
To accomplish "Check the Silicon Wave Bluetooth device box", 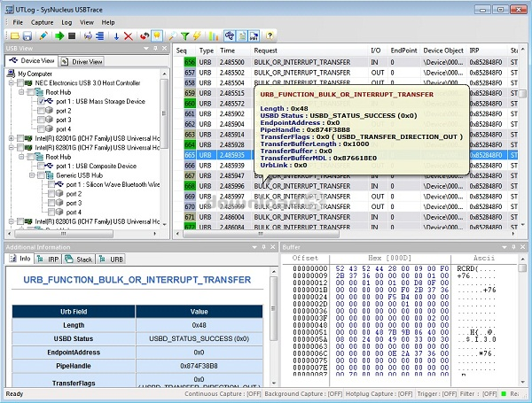I will 51,184.
